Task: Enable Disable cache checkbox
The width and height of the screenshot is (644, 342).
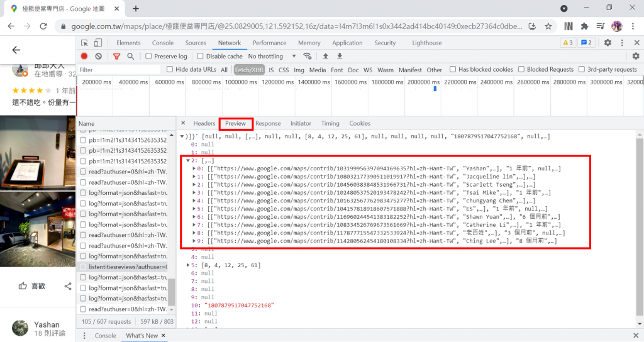Action: 200,56
